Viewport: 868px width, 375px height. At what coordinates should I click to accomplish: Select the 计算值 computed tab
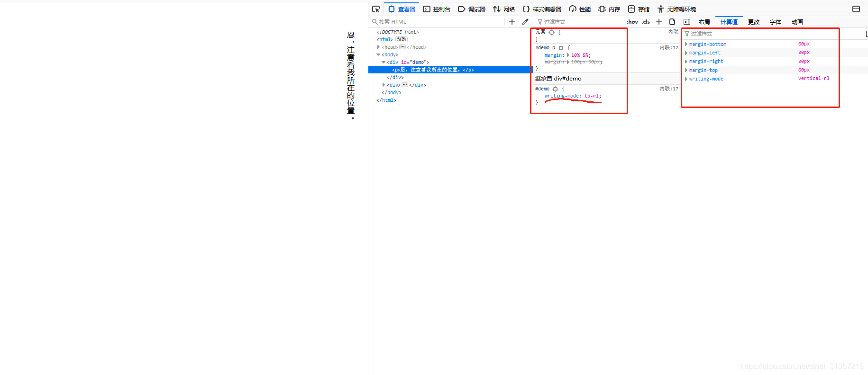pyautogui.click(x=729, y=22)
